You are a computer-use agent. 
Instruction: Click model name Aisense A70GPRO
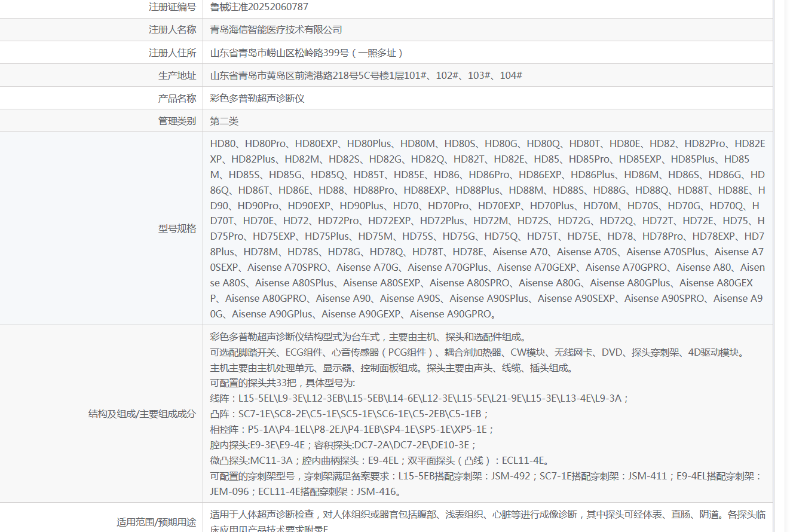tap(626, 268)
